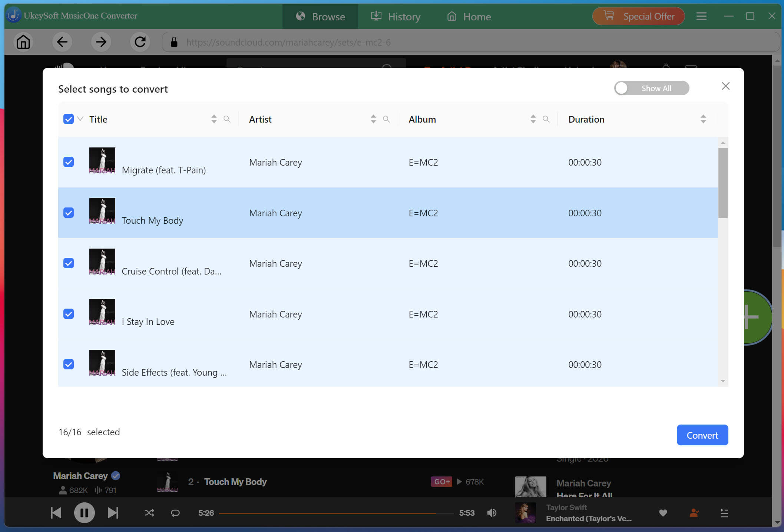Switch to the Browse tab
The height and width of the screenshot is (532, 784).
(320, 16)
